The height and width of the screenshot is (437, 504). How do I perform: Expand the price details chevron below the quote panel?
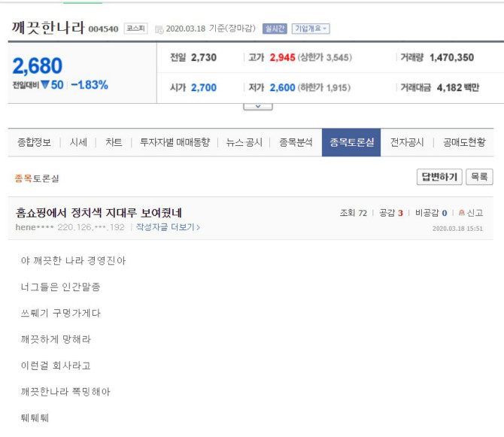click(x=258, y=107)
